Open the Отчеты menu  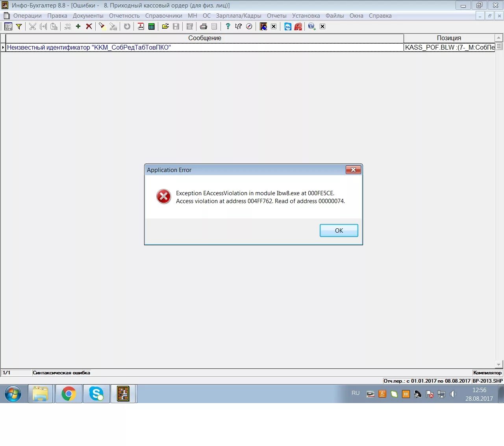coord(277,16)
